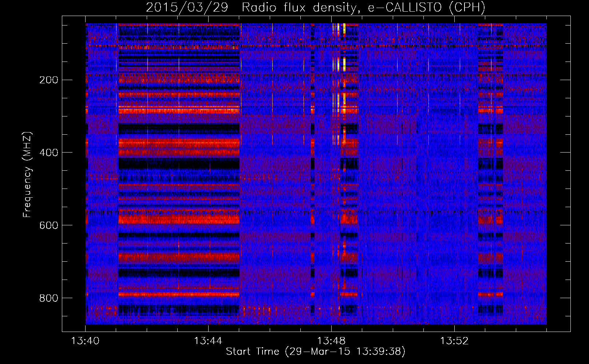Click the 600 frequency tick label

point(49,226)
